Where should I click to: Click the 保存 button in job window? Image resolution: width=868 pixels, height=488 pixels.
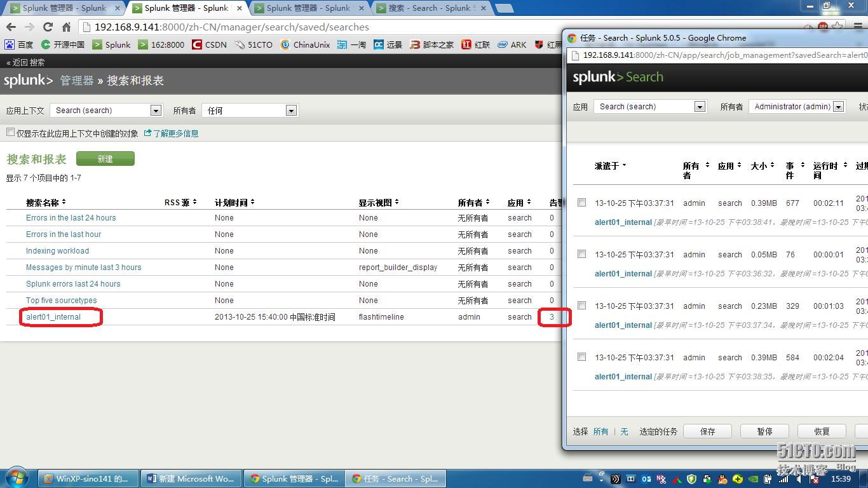pos(707,431)
